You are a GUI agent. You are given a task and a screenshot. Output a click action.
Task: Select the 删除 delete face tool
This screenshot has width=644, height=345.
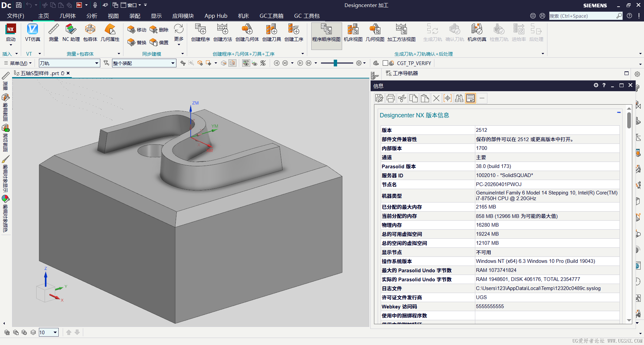click(159, 30)
